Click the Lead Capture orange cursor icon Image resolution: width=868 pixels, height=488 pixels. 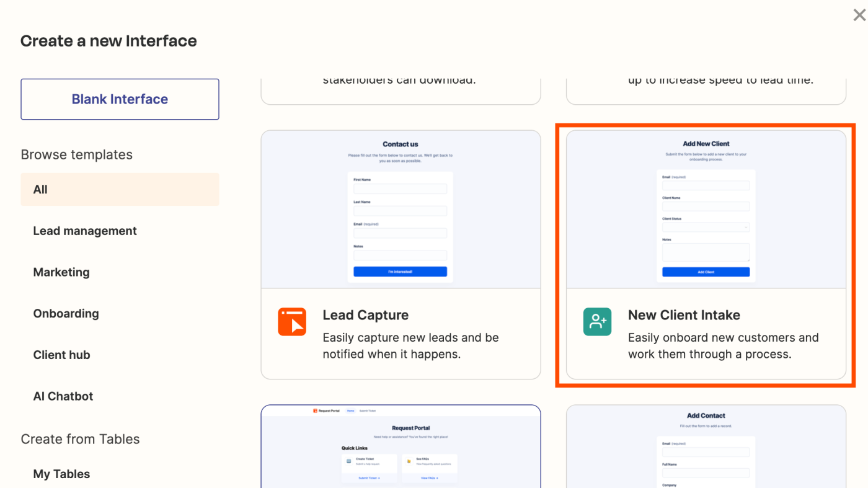[x=292, y=322]
